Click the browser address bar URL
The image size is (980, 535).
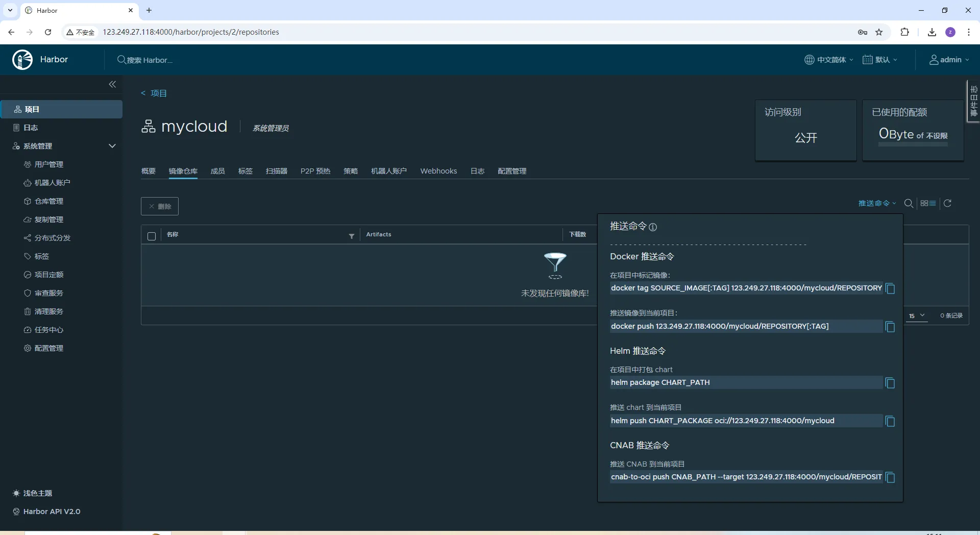pyautogui.click(x=191, y=32)
